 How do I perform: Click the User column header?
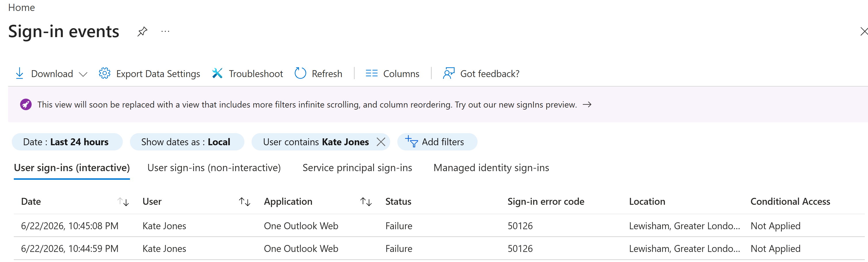(152, 202)
